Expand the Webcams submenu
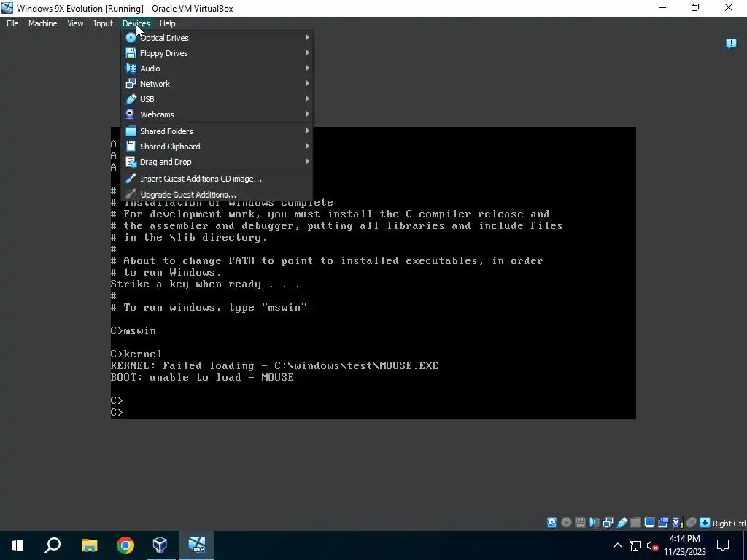This screenshot has width=747, height=560. pos(217,114)
